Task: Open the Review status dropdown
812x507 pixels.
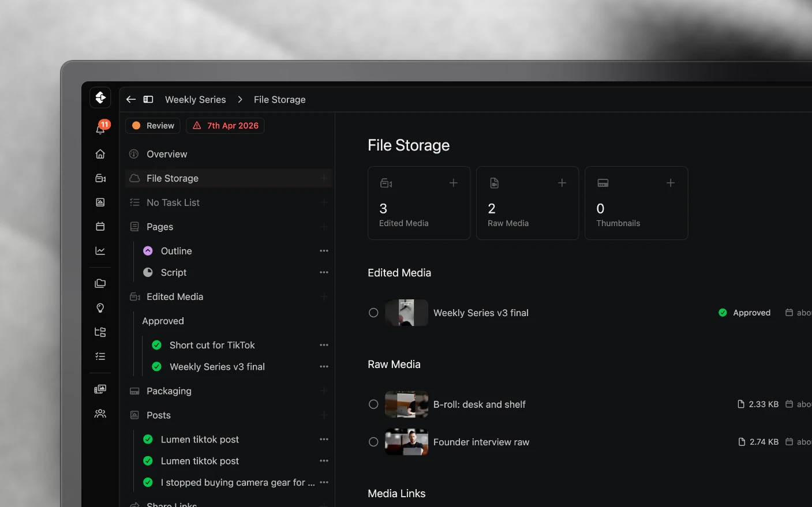Action: click(x=153, y=126)
